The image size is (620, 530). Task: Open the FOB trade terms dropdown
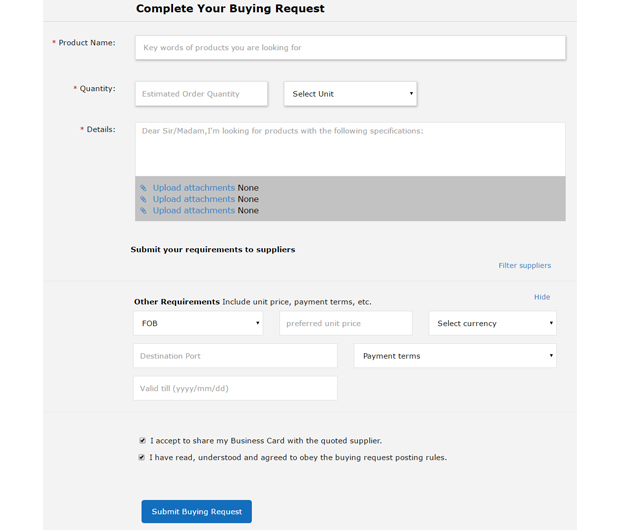[198, 323]
